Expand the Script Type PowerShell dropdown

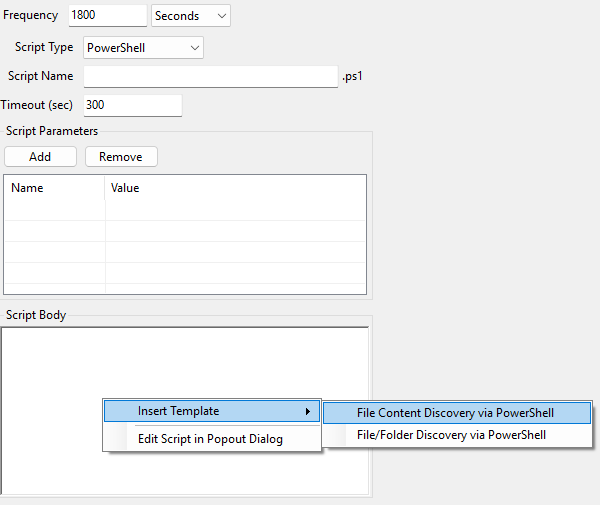pos(143,47)
